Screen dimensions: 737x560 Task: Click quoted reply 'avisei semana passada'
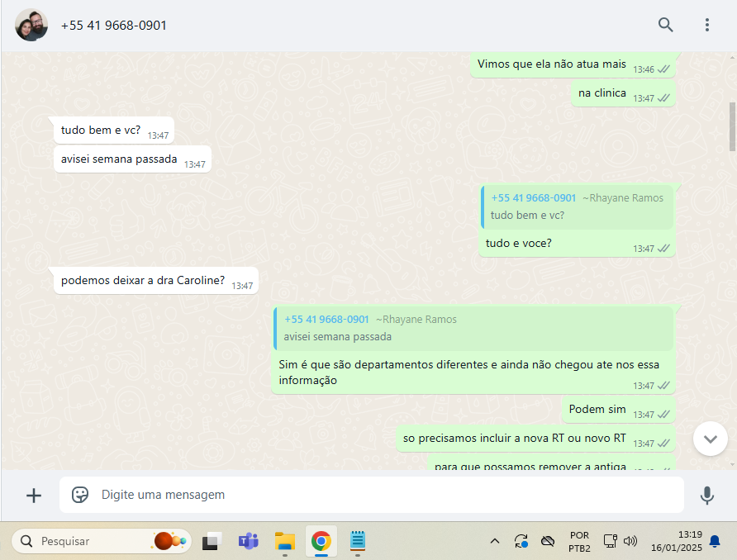[473, 328]
